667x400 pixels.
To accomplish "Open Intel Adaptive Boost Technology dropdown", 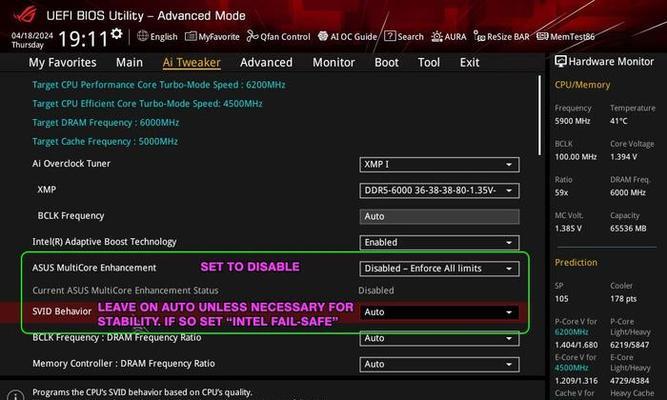I will point(439,243).
